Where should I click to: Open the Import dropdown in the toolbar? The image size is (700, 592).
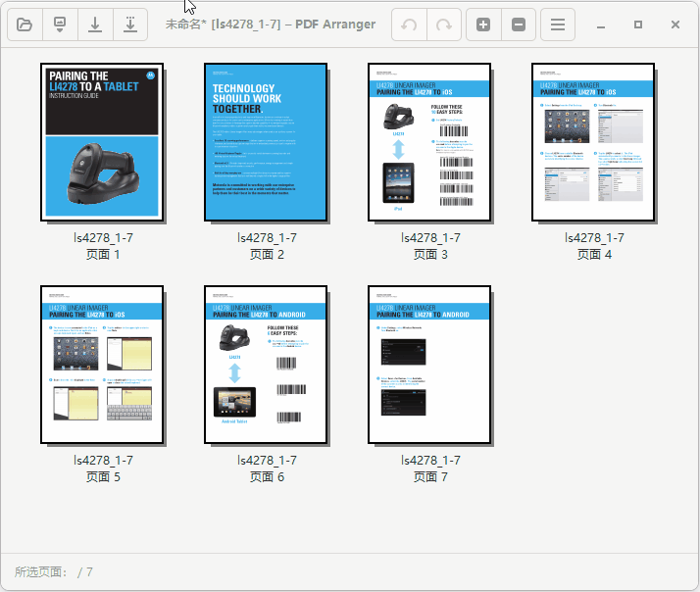pos(60,25)
